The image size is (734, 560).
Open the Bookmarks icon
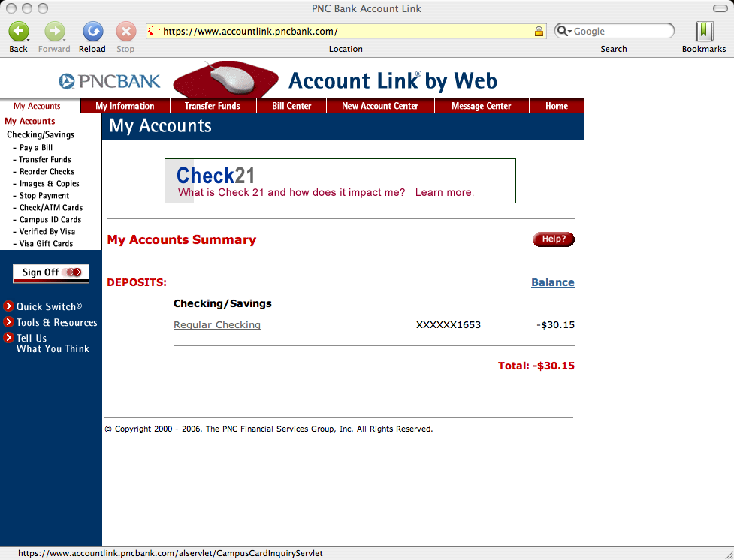point(703,32)
